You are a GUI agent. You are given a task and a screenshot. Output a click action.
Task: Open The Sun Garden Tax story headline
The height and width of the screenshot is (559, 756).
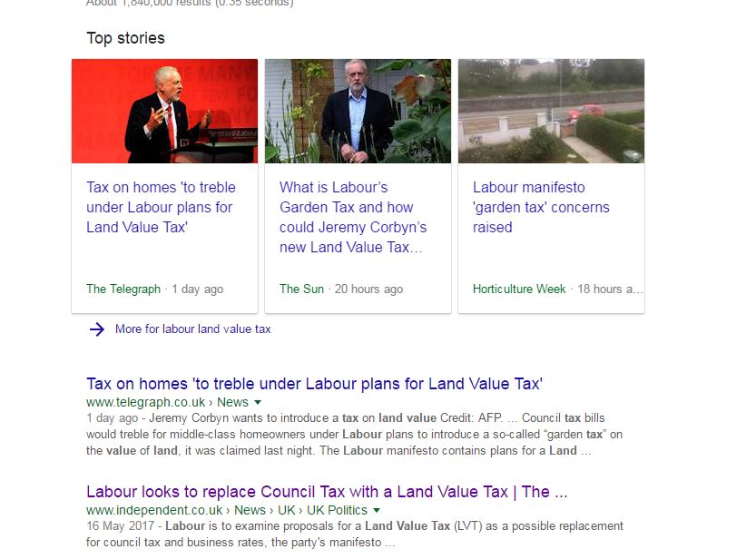coord(353,217)
